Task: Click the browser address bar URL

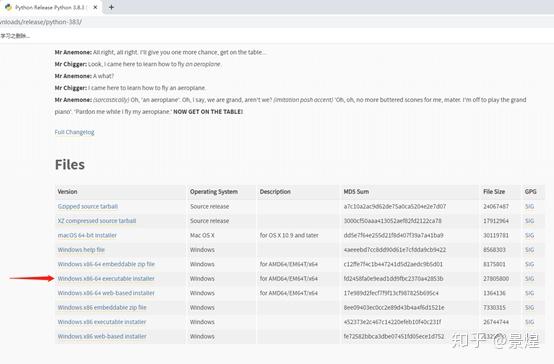Action: pyautogui.click(x=41, y=22)
